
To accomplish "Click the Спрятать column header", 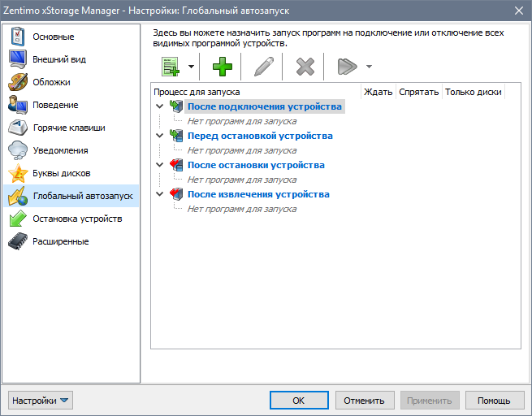I will (418, 92).
